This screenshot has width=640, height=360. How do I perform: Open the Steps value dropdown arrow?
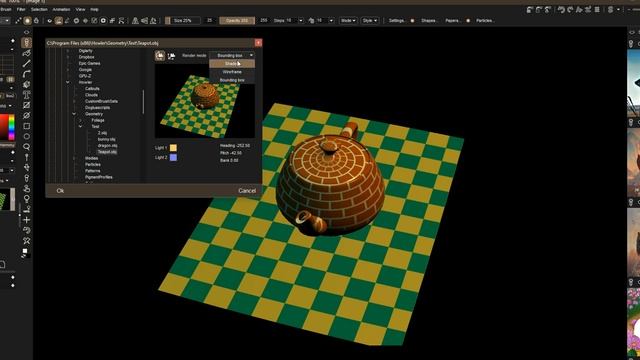pos(301,20)
